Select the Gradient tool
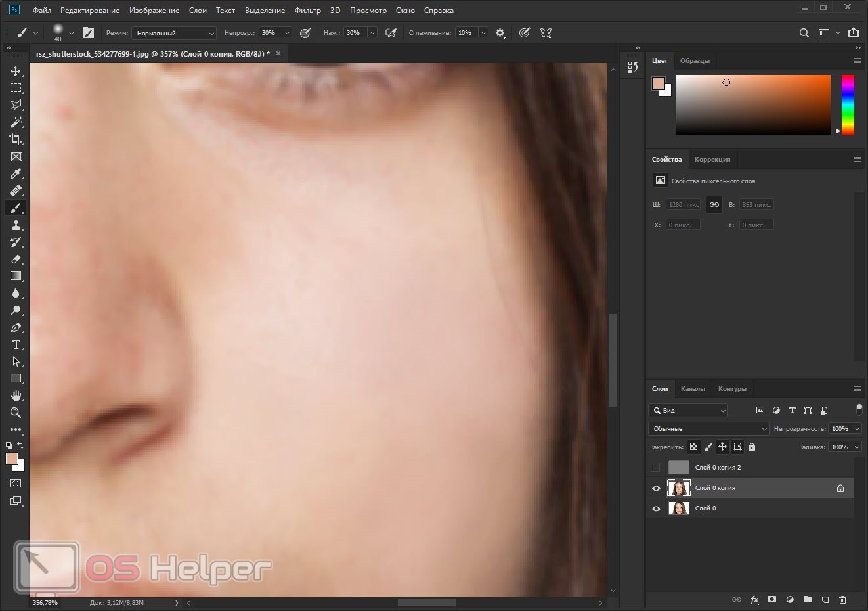This screenshot has width=868, height=611. tap(16, 276)
